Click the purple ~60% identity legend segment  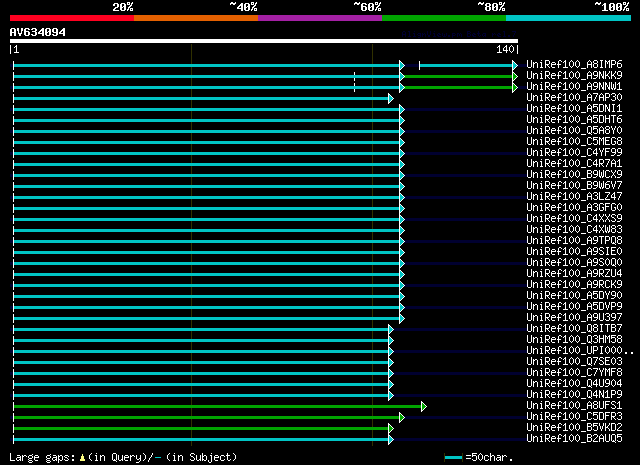point(320,18)
